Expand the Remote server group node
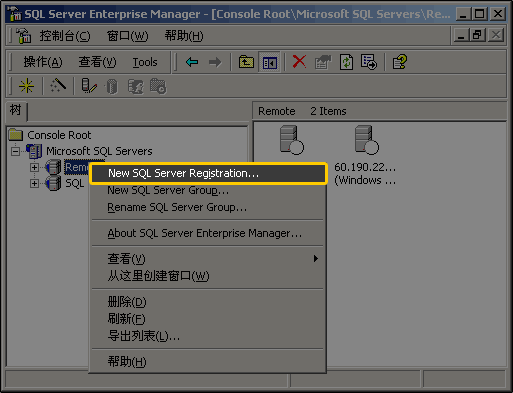 pos(34,167)
